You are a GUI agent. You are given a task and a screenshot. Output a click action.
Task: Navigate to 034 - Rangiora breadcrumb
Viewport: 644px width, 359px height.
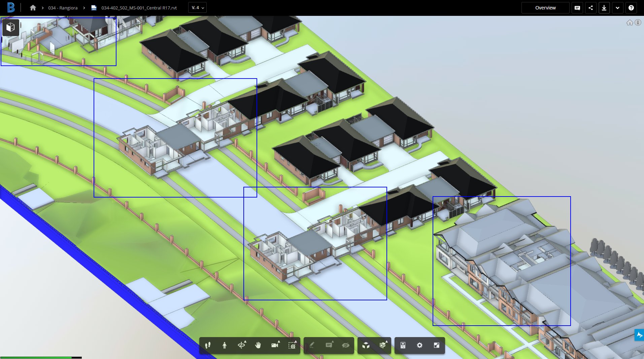pyautogui.click(x=63, y=7)
